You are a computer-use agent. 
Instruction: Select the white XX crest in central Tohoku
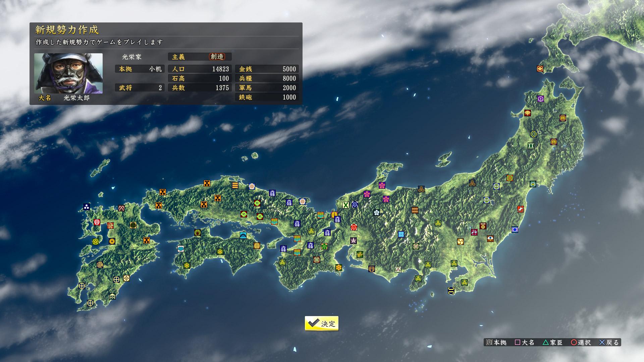(x=531, y=146)
